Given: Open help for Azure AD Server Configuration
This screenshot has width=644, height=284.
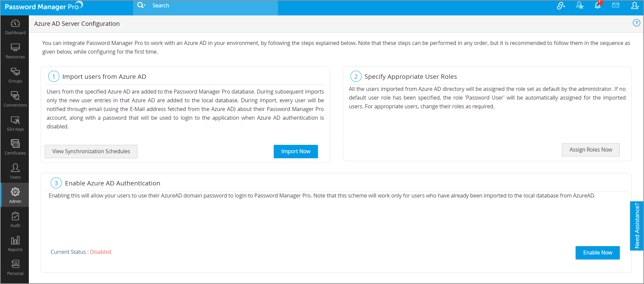Looking at the screenshot, I should point(636,23).
